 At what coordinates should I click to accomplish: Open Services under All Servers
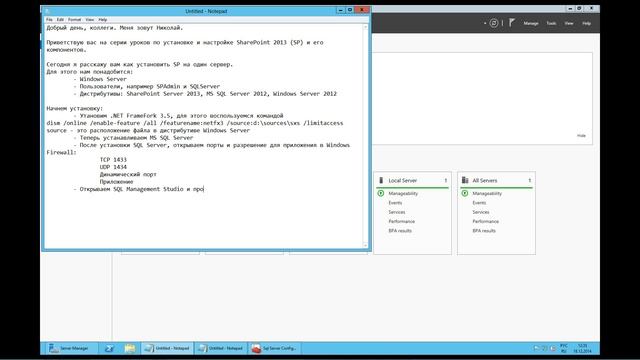481,212
